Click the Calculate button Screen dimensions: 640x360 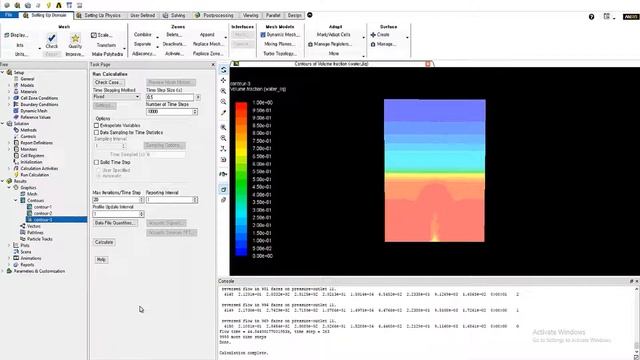[x=104, y=242]
